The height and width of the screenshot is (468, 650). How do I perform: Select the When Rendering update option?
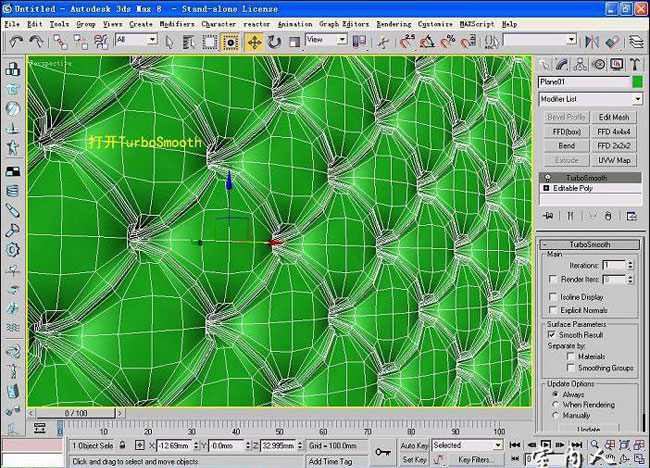[555, 405]
